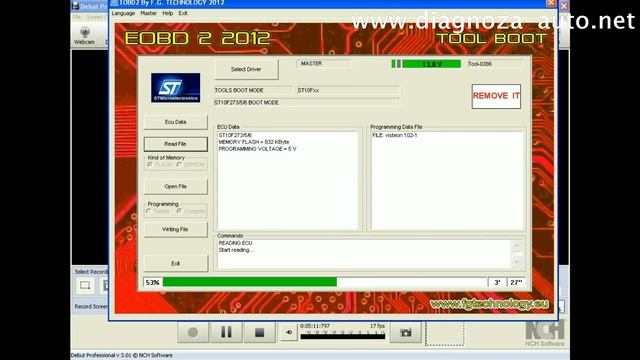Viewport: 640px width, 360px height.
Task: Close the Debut window behind
Action: tap(564, 6)
